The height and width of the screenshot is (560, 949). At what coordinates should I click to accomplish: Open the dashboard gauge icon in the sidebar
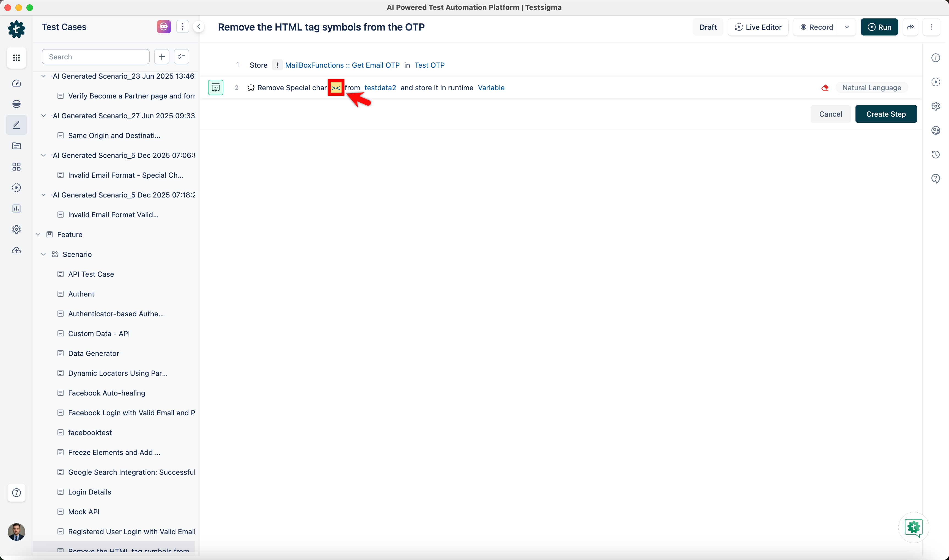[x=16, y=83]
